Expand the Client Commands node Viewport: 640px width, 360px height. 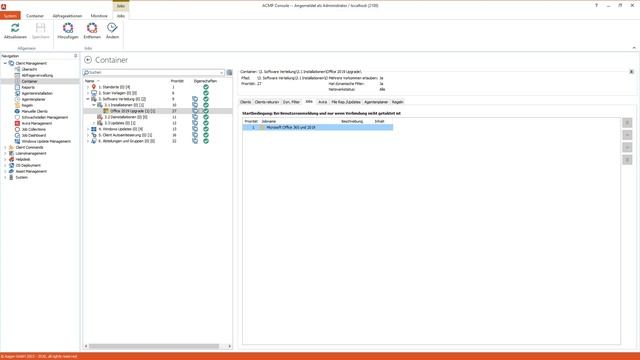pos(5,147)
